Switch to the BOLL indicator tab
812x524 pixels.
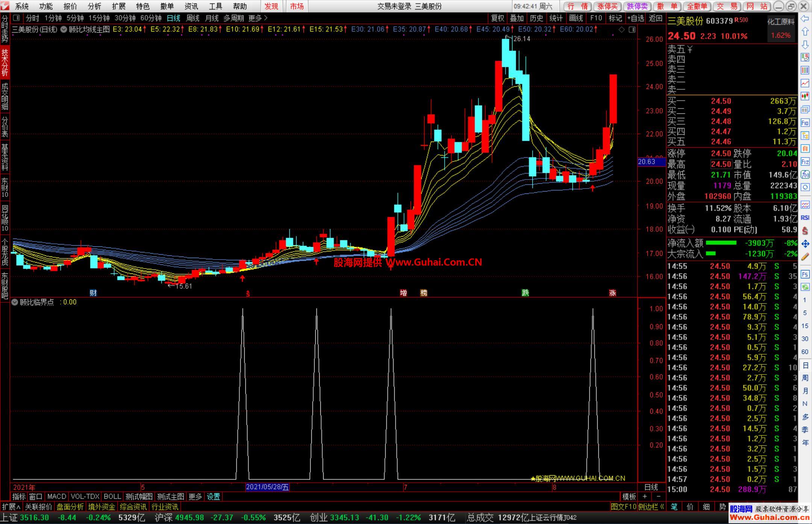112,497
